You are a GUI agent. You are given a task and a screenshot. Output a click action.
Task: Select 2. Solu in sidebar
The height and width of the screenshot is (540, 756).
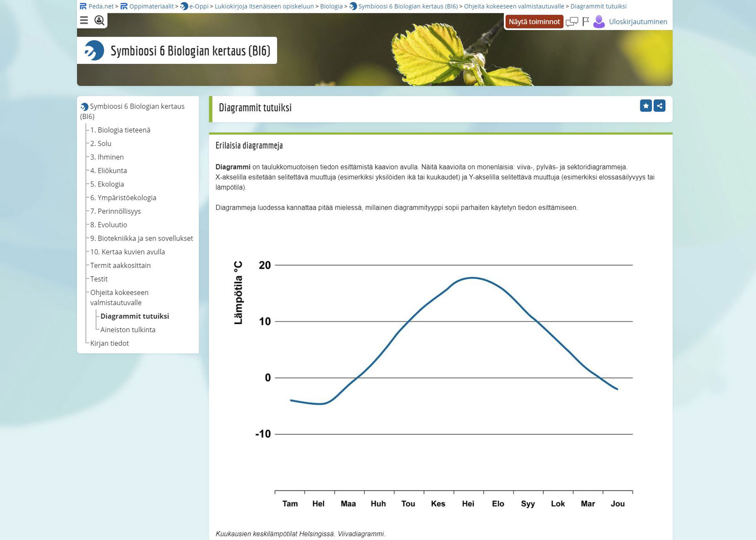click(101, 144)
